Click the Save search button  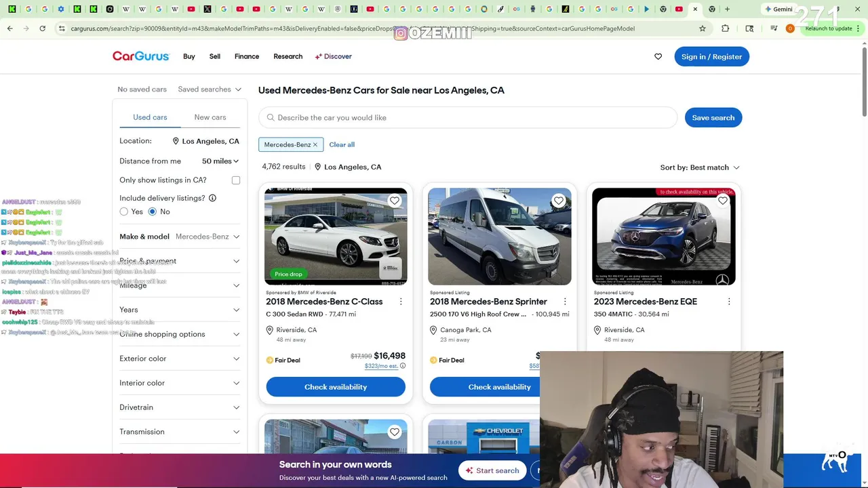point(713,117)
